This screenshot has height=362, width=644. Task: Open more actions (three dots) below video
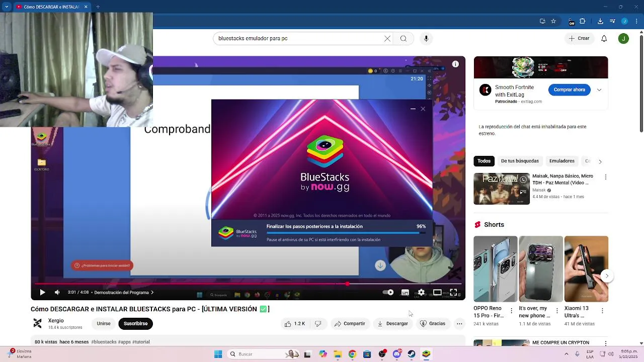(459, 324)
